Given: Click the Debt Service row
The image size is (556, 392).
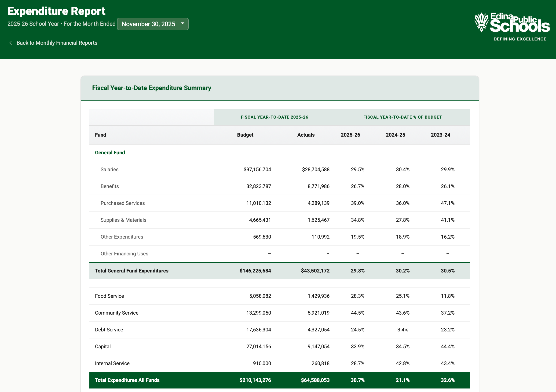Looking at the screenshot, I should click(109, 330).
